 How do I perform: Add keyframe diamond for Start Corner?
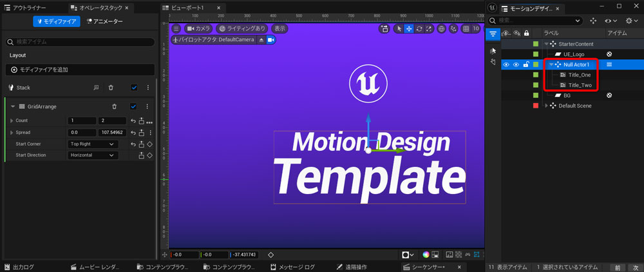149,144
